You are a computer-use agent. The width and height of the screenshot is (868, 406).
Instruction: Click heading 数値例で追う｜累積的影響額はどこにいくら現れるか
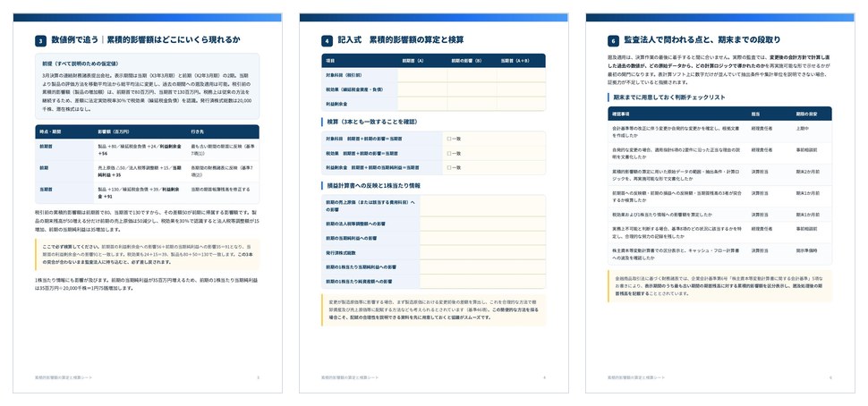146,40
